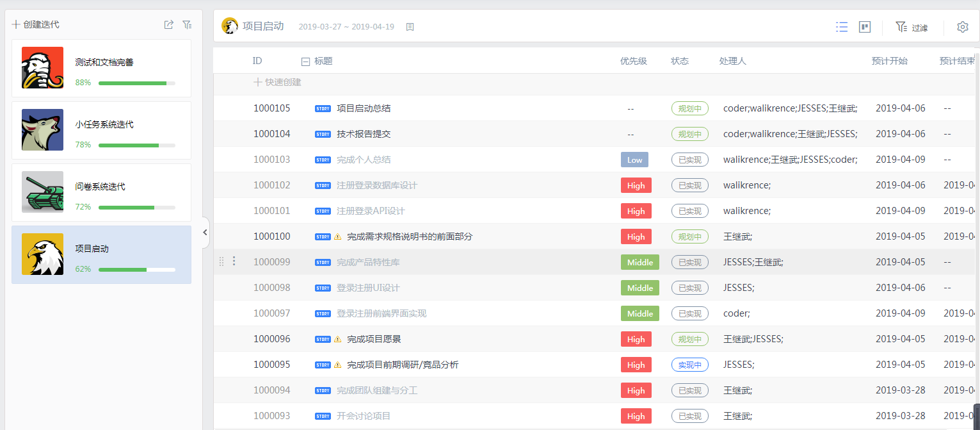Click the export icon in iteration sidebar
Image resolution: width=980 pixels, height=430 pixels.
pos(168,24)
